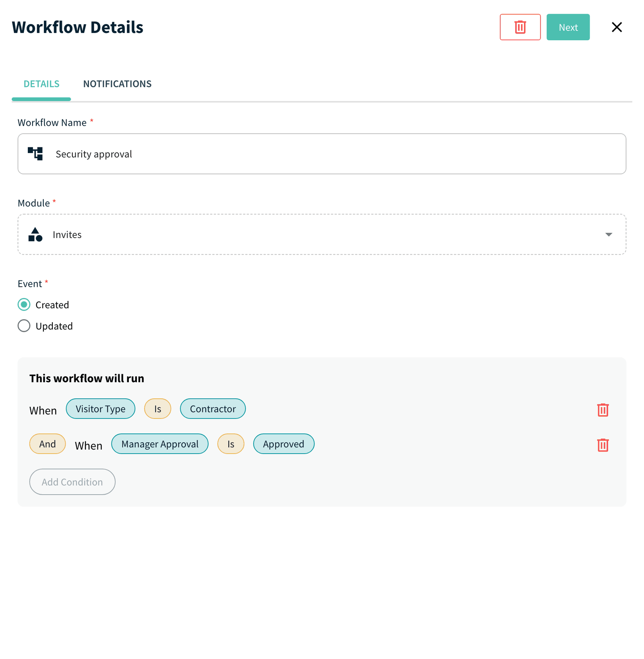
Task: Click the 'Event' field label
Action: pyautogui.click(x=30, y=284)
